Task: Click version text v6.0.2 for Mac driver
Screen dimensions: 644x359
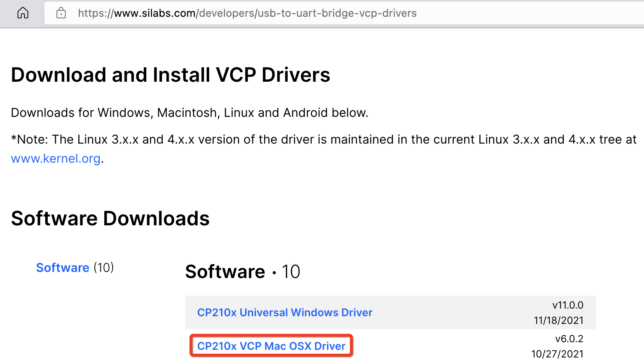Action: [569, 338]
